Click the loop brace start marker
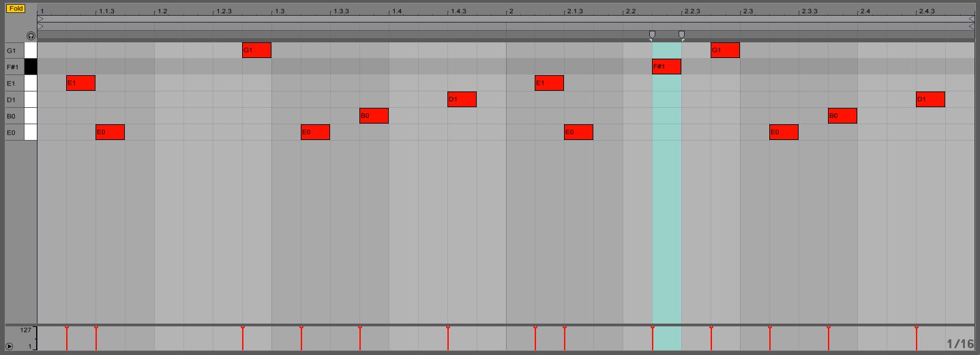The height and width of the screenshot is (355, 980). coord(652,35)
